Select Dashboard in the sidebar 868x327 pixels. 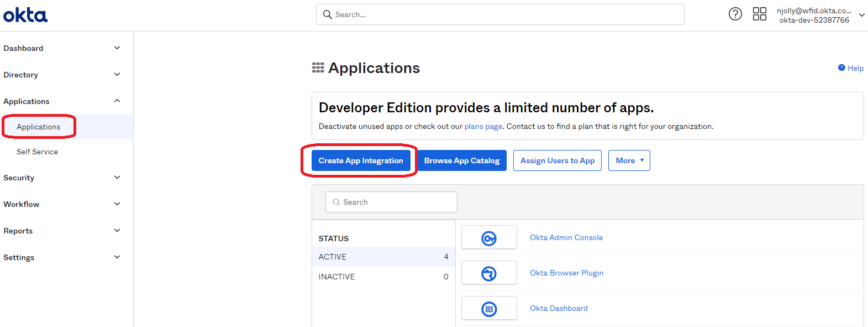23,48
